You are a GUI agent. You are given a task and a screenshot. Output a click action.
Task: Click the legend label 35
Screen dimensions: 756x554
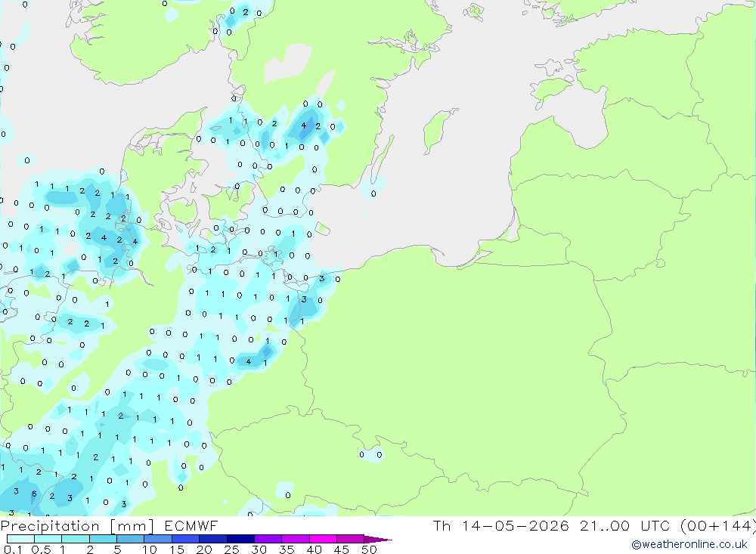click(287, 549)
